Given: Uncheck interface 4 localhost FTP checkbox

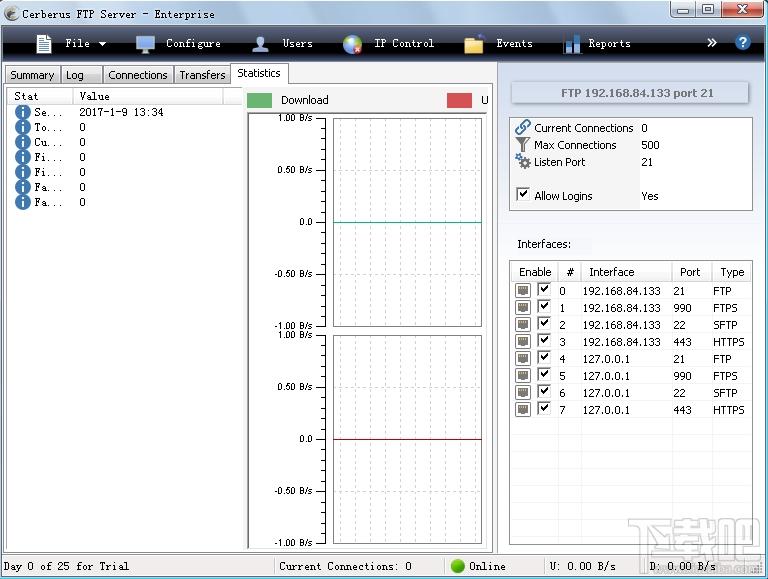Looking at the screenshot, I should (x=544, y=358).
